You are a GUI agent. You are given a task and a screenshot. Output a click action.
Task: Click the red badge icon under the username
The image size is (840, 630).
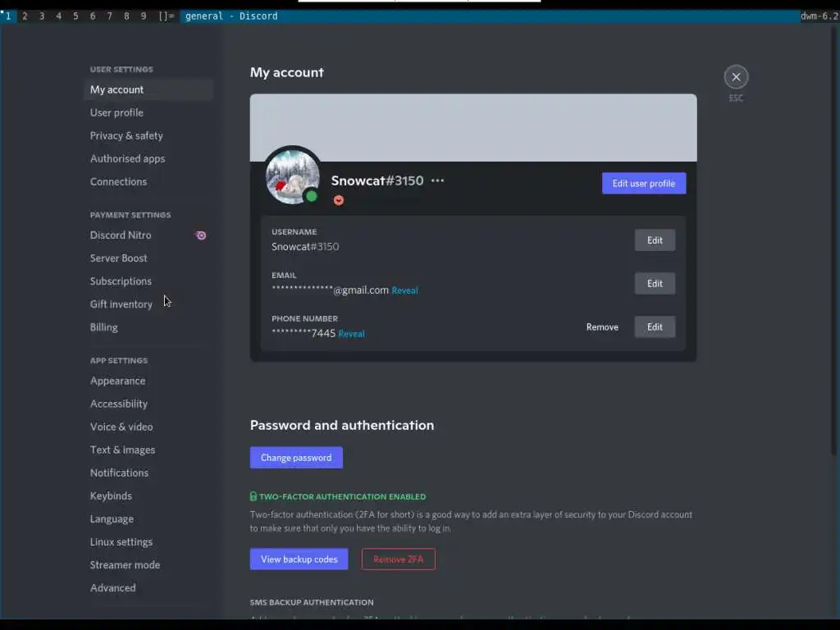pyautogui.click(x=339, y=200)
